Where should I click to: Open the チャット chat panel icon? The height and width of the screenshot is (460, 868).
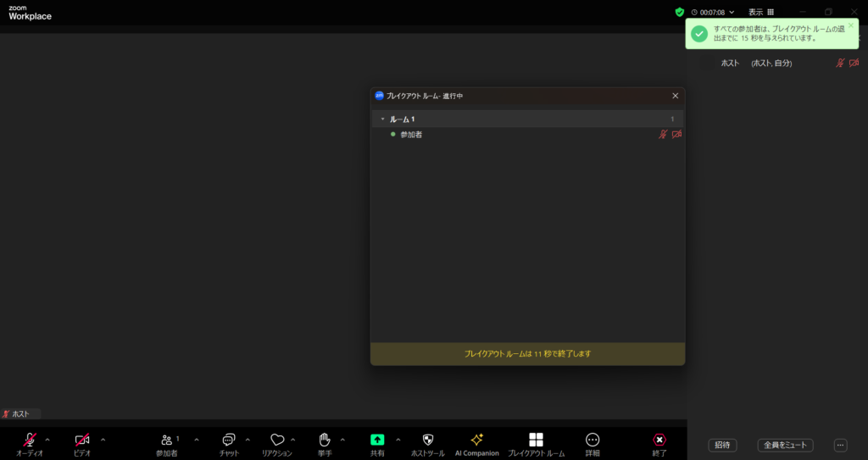(x=229, y=440)
